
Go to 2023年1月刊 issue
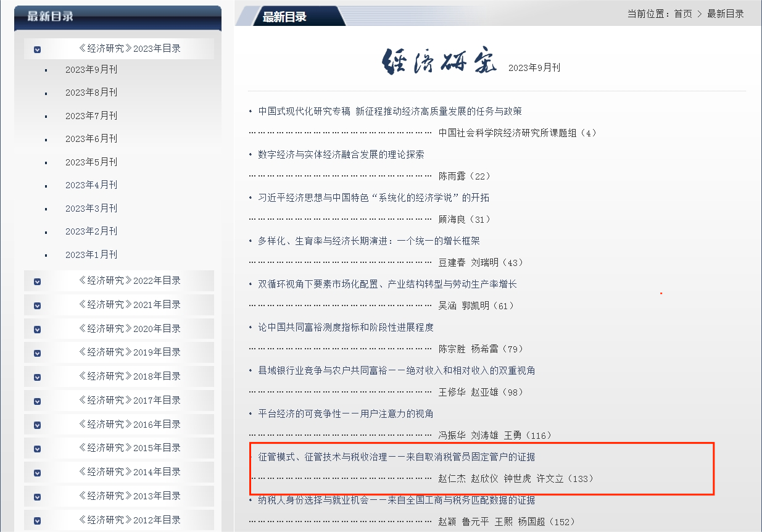tap(91, 255)
